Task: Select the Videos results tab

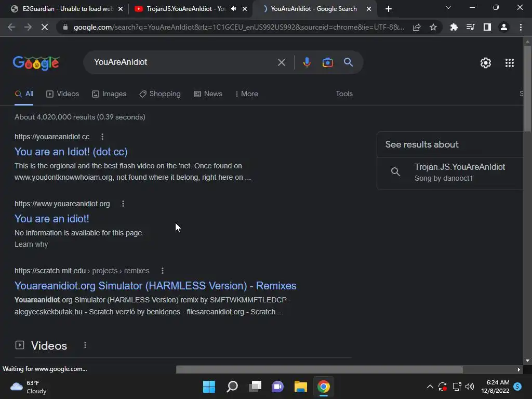Action: point(63,94)
